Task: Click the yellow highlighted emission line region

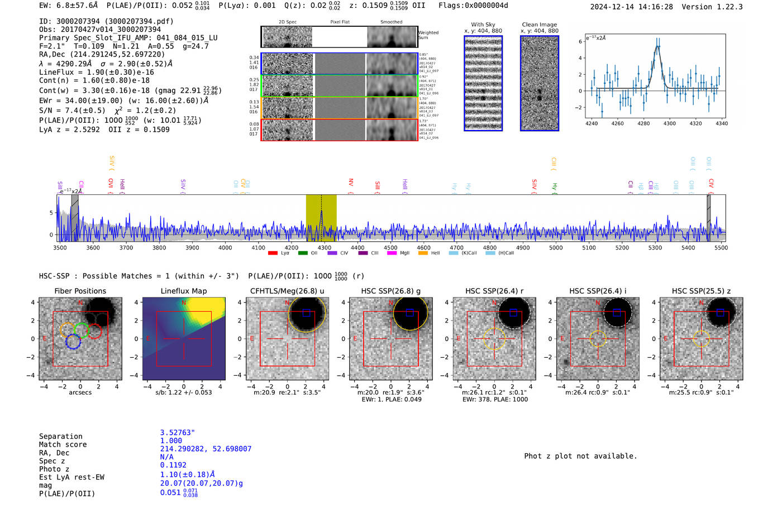Action: tap(321, 218)
